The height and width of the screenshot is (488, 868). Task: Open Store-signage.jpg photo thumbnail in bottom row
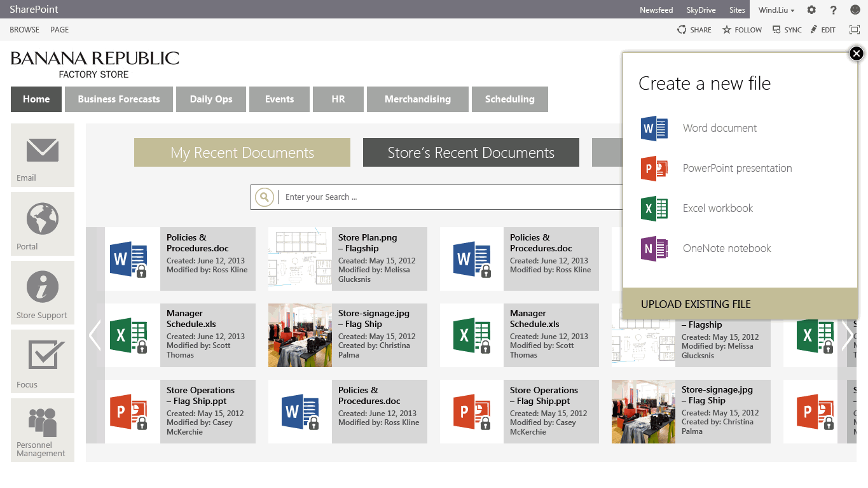click(644, 412)
